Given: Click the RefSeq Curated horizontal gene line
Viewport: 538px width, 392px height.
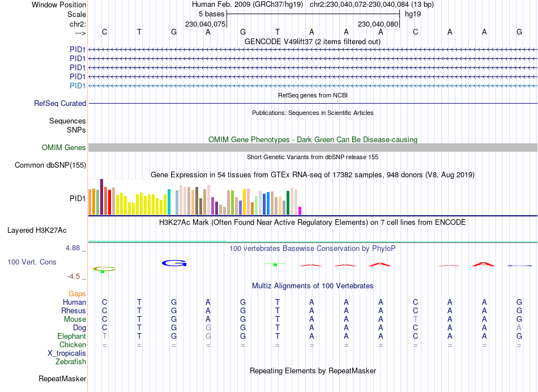Looking at the screenshot, I should [x=313, y=103].
